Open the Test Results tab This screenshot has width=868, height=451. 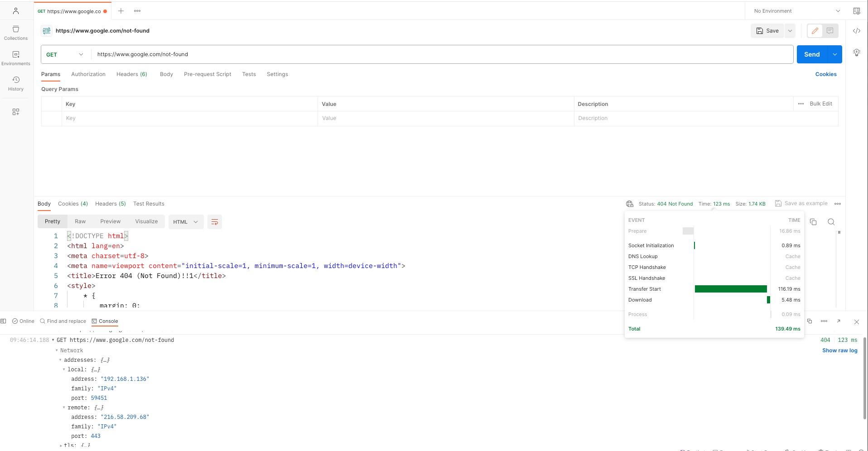click(x=149, y=204)
